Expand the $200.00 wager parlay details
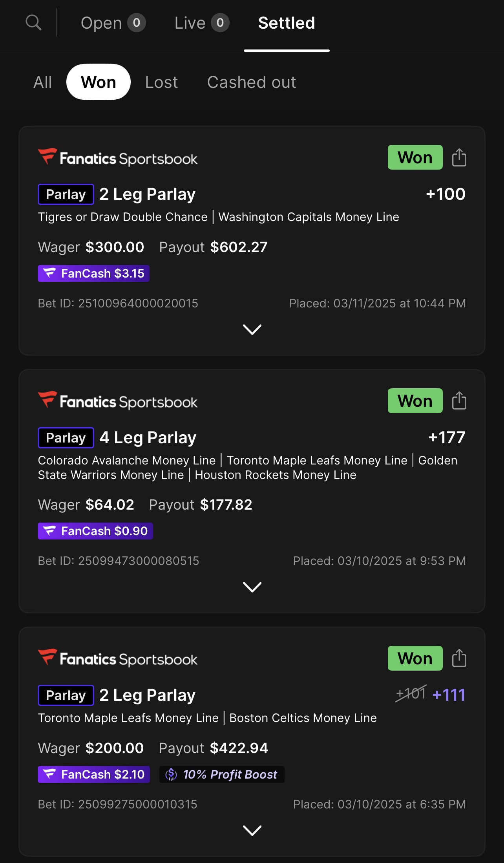504x863 pixels. point(252,830)
